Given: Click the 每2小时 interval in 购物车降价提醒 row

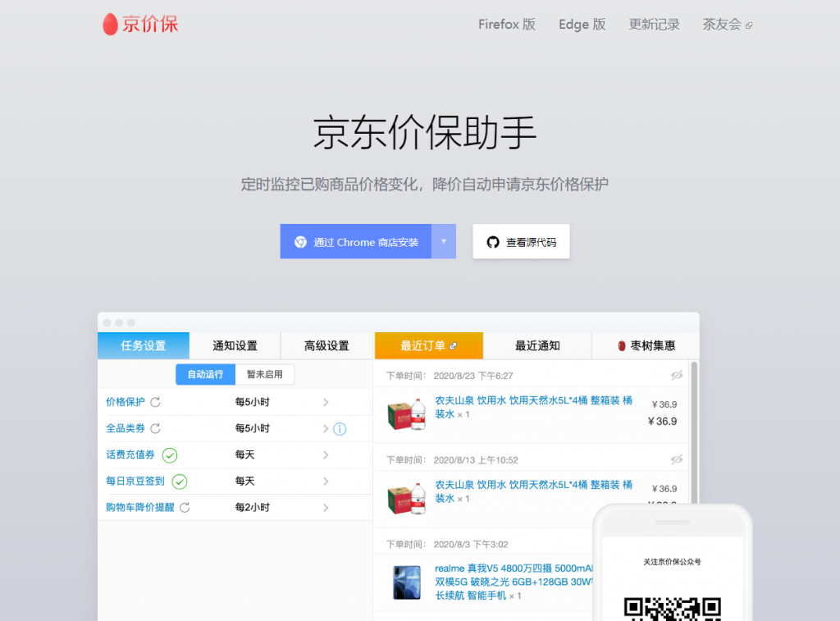Looking at the screenshot, I should click(x=253, y=508).
